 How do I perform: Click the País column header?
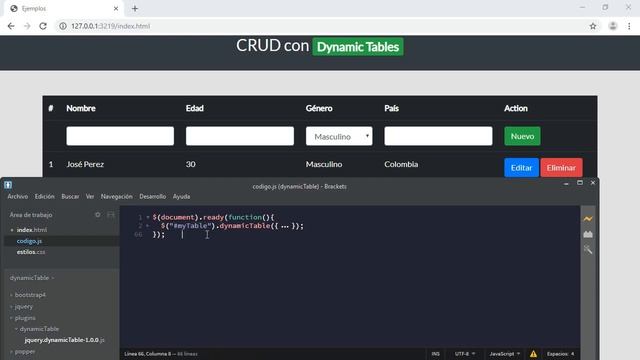pyautogui.click(x=391, y=108)
